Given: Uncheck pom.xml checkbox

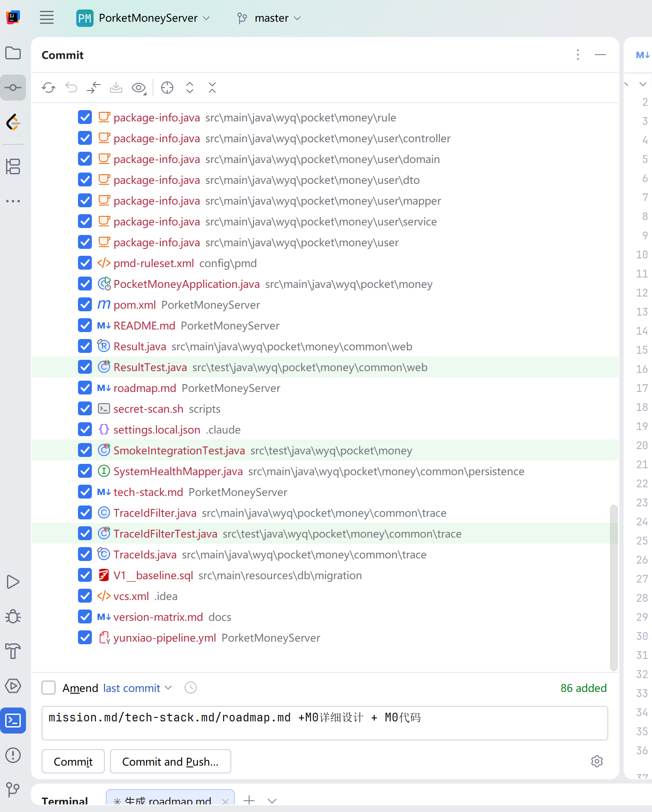Looking at the screenshot, I should tap(85, 305).
